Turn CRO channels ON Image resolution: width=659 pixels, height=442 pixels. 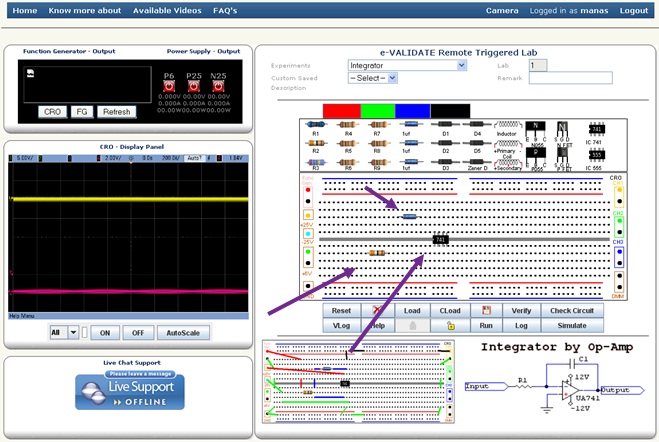105,333
